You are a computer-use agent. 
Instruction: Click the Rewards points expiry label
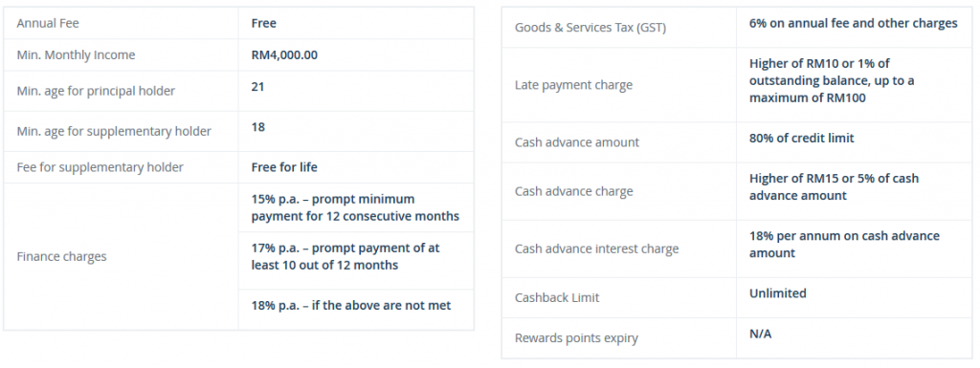coord(576,338)
